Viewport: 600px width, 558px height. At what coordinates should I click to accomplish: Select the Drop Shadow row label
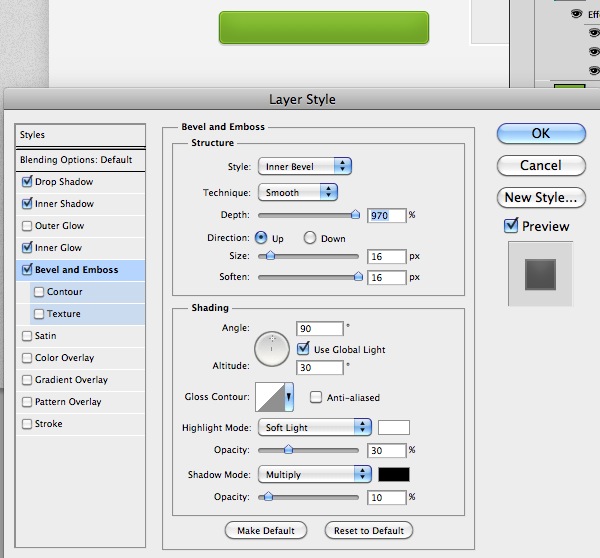pyautogui.click(x=64, y=181)
